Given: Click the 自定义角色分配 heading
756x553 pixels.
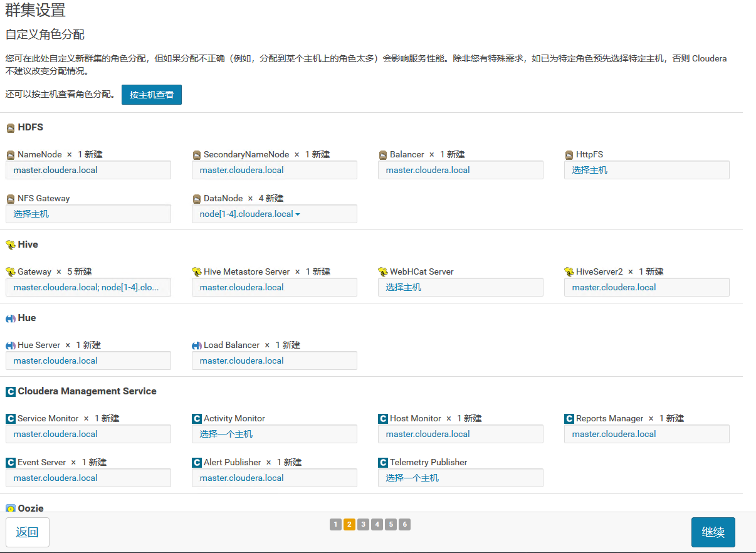Looking at the screenshot, I should (45, 34).
